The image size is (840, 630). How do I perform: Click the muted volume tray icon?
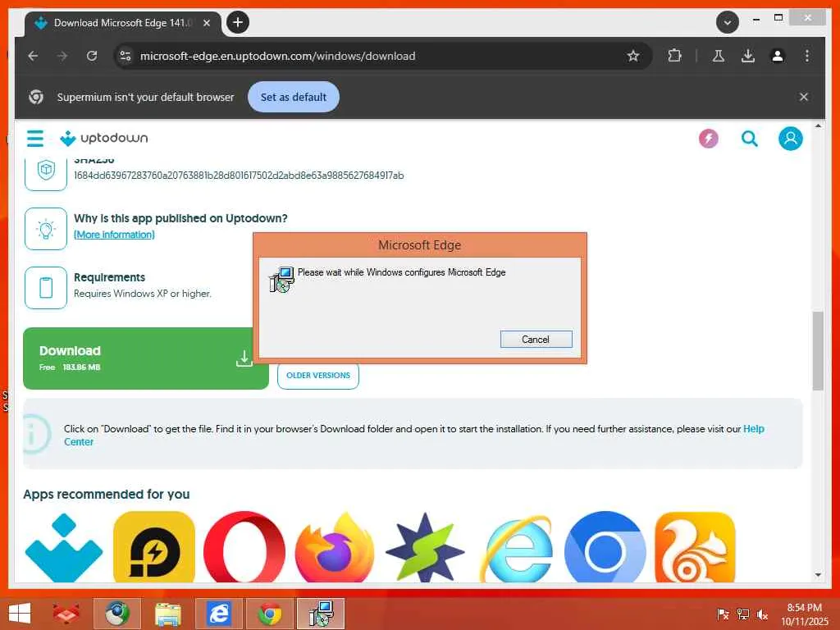[762, 614]
